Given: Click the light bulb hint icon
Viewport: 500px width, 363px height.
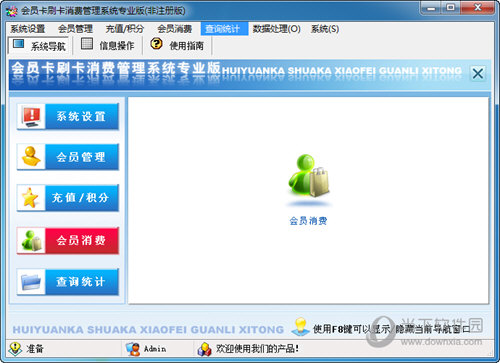Looking at the screenshot, I should (301, 326).
